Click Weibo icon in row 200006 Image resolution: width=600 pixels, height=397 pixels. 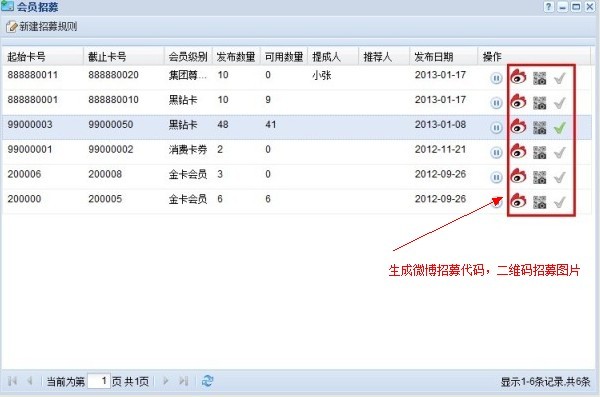pos(518,176)
